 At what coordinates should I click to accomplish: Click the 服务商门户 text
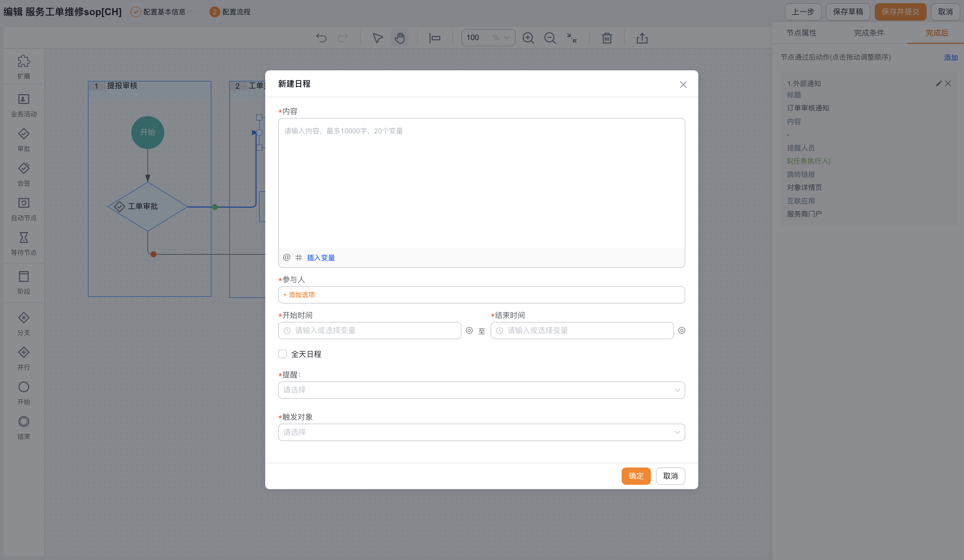(804, 214)
